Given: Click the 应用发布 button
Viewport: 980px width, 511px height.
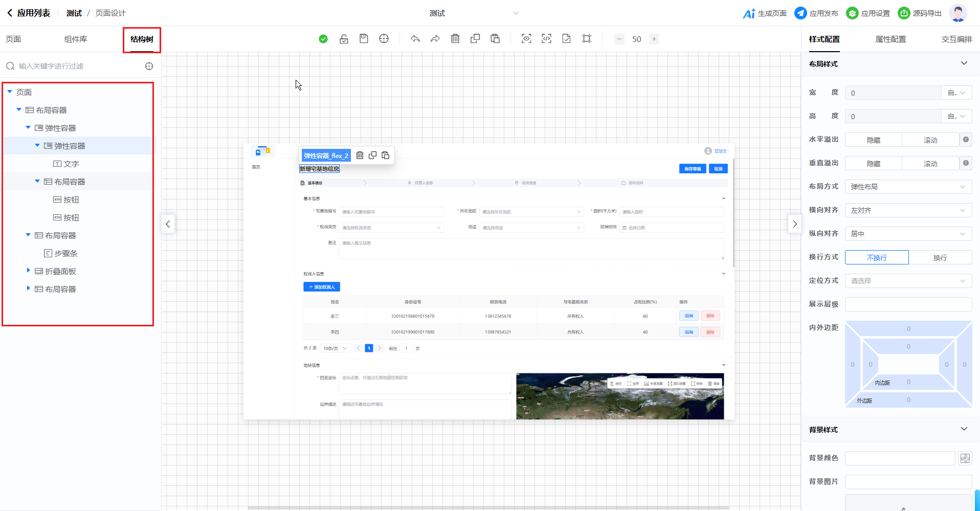Looking at the screenshot, I should pyautogui.click(x=817, y=13).
